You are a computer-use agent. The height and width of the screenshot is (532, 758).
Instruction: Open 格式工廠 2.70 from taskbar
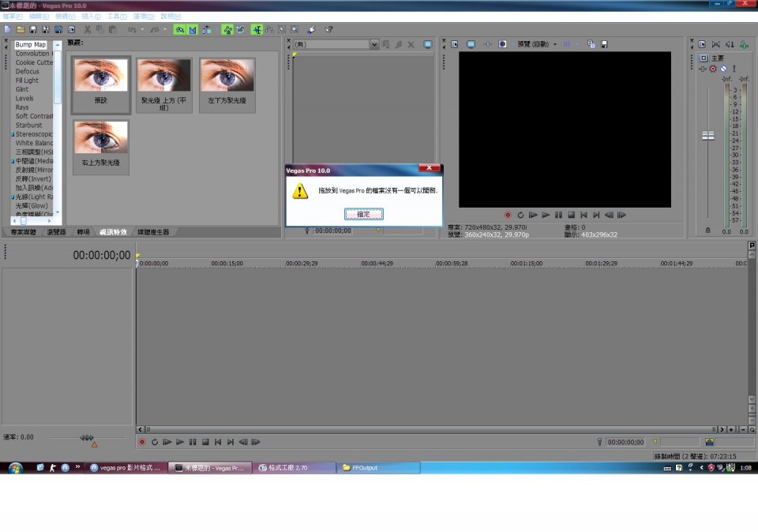pyautogui.click(x=294, y=468)
